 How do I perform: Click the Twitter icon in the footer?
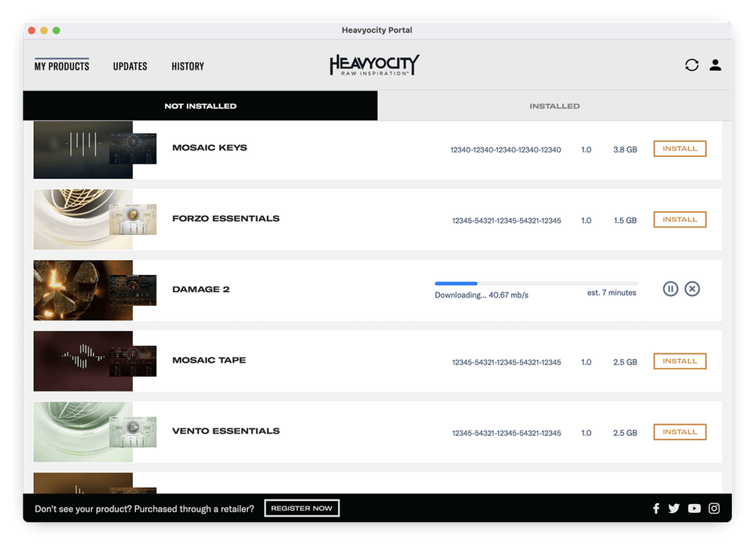674,508
